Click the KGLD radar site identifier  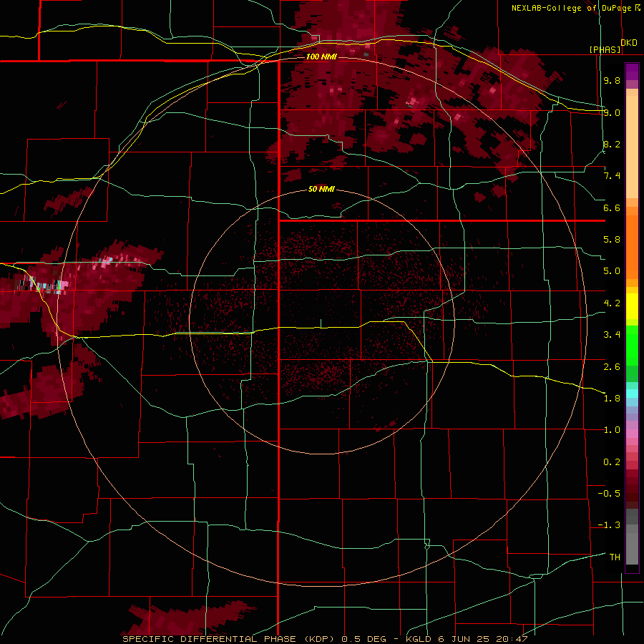click(418, 639)
